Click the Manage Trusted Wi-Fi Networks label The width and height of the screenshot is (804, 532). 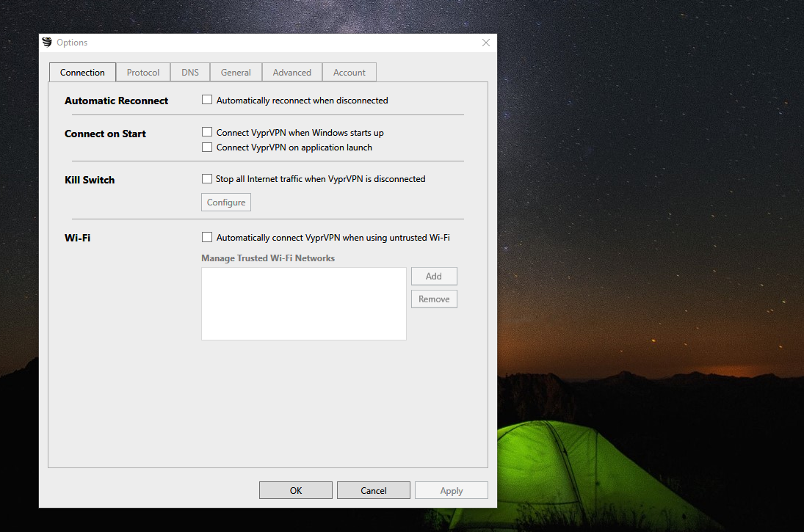(268, 258)
